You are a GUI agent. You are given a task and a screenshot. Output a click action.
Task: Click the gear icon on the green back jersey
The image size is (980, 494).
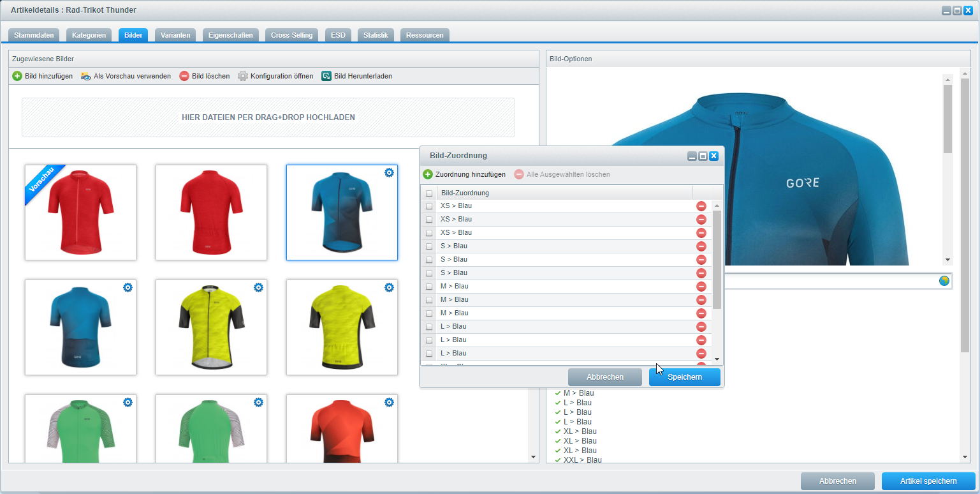click(x=259, y=402)
